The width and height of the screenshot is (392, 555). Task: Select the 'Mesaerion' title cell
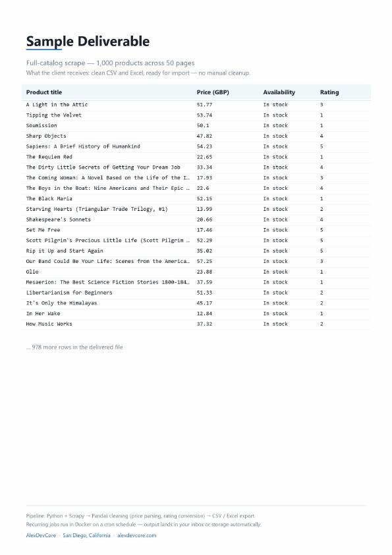108,282
